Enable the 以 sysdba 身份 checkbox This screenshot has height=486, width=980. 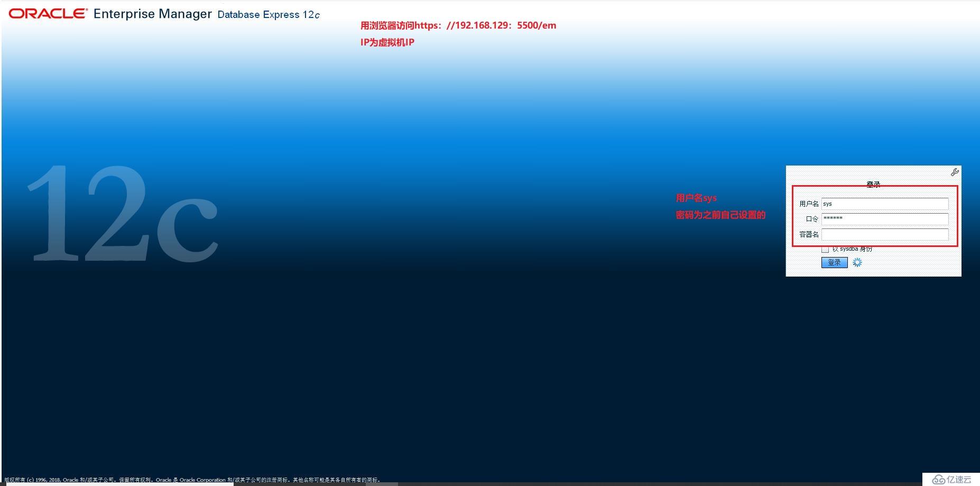[x=825, y=249]
